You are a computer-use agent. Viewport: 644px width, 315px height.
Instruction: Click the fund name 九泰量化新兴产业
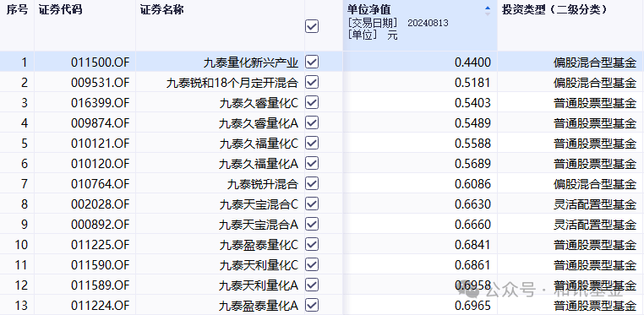point(251,62)
